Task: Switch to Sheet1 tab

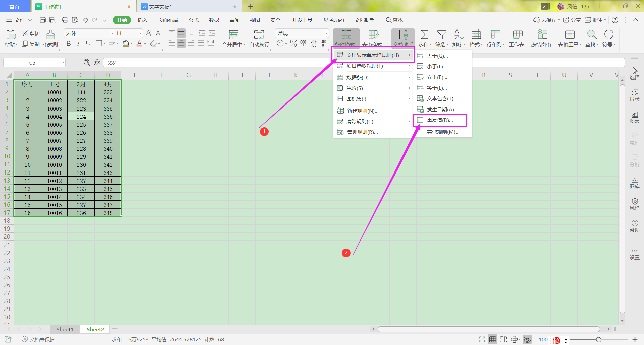Action: click(x=65, y=329)
